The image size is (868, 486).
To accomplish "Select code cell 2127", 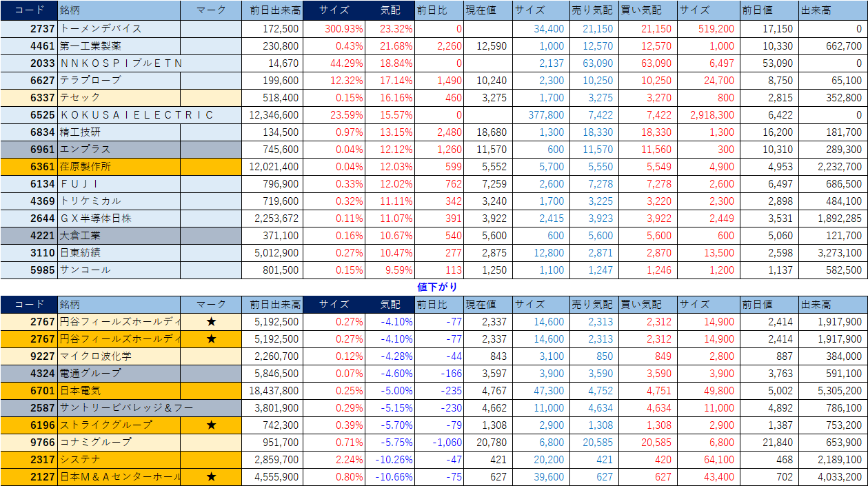I will point(29,476).
